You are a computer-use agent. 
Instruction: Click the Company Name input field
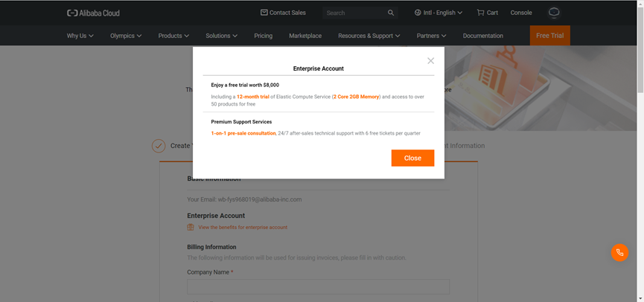click(x=319, y=287)
